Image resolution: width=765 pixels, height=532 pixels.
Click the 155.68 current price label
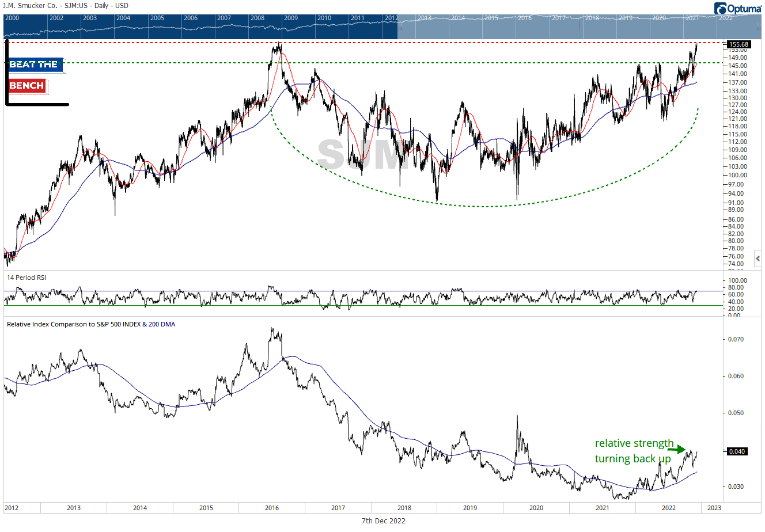(739, 44)
